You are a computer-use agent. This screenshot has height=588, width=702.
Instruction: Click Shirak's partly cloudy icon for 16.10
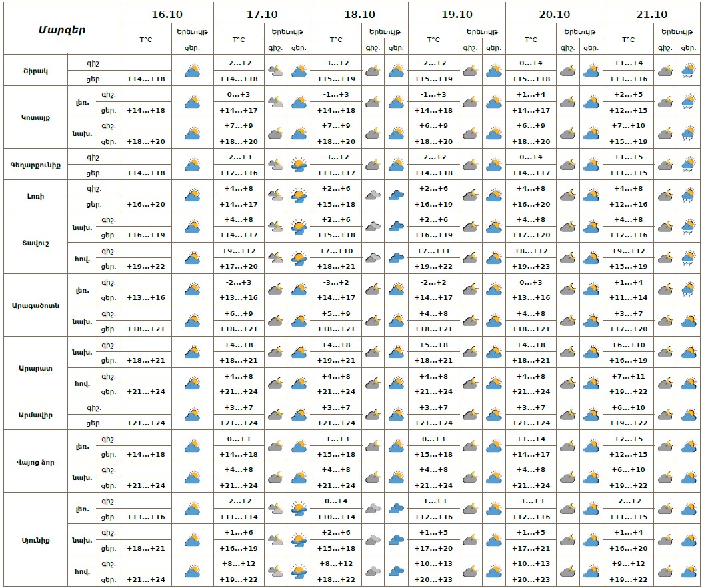point(193,71)
